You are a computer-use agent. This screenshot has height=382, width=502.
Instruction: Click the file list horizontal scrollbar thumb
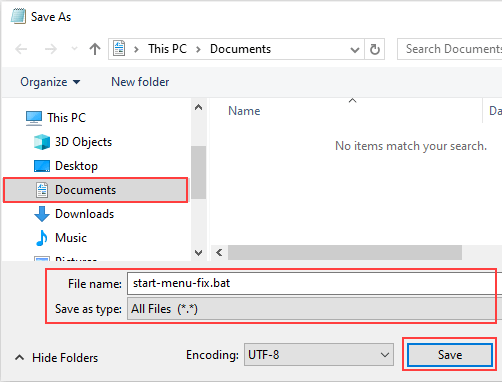click(345, 253)
